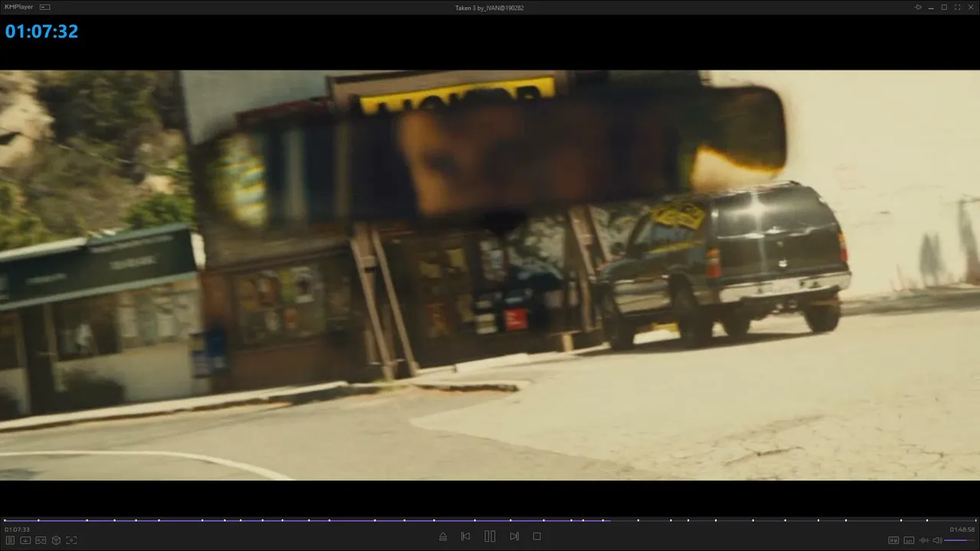Close the KMPlayer window

point(971,8)
